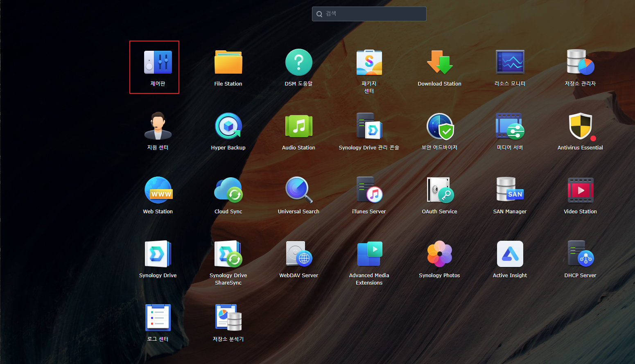
Task: Open Audio Station
Action: (x=299, y=126)
